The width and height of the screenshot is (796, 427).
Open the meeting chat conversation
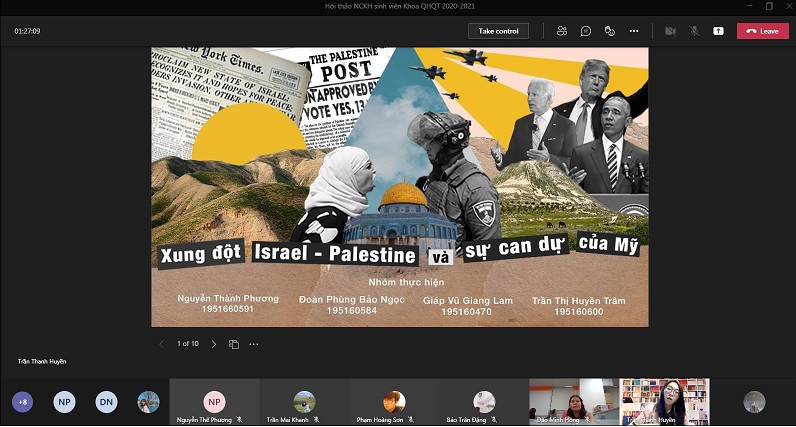coord(586,31)
